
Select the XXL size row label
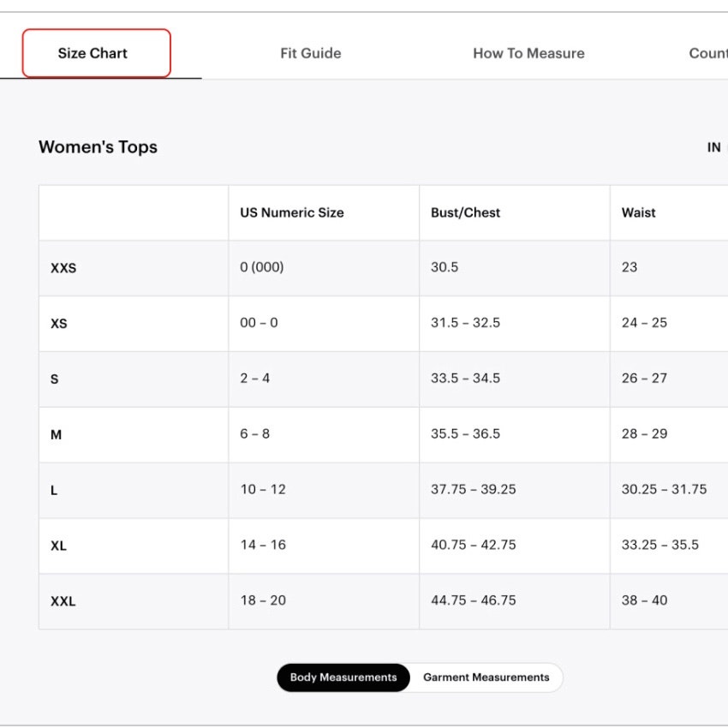coord(63,601)
